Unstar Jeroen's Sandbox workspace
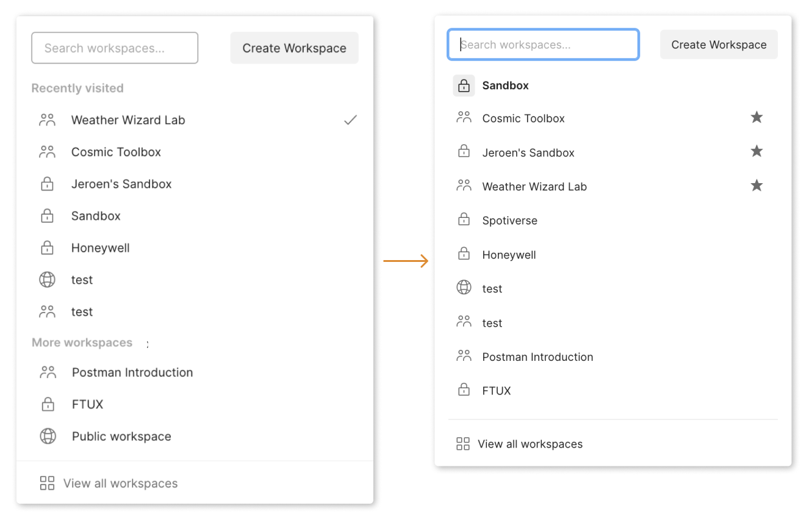812x522 pixels. point(756,151)
